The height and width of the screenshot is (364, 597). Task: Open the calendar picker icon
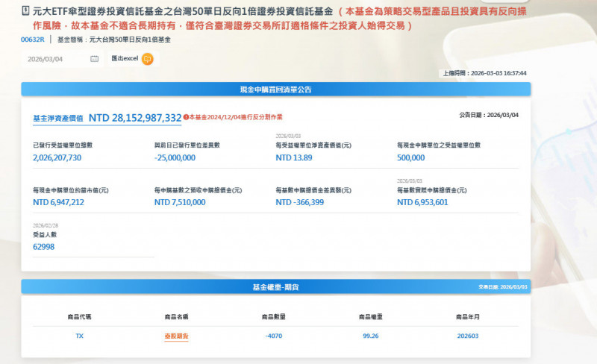94,59
